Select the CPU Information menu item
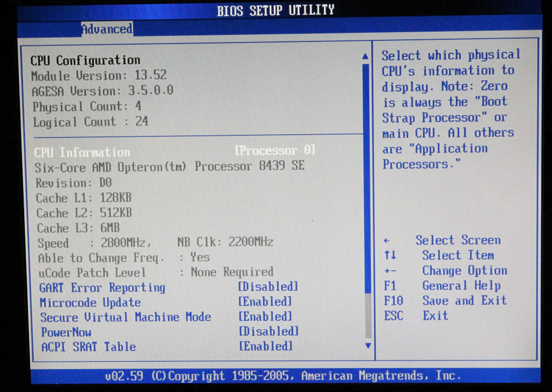This screenshot has width=552, height=392. (82, 152)
